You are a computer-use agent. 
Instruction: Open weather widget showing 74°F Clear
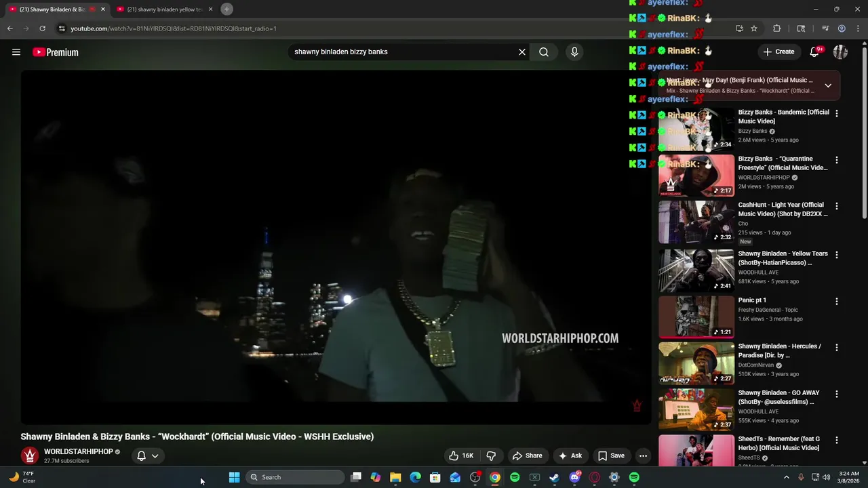22,477
